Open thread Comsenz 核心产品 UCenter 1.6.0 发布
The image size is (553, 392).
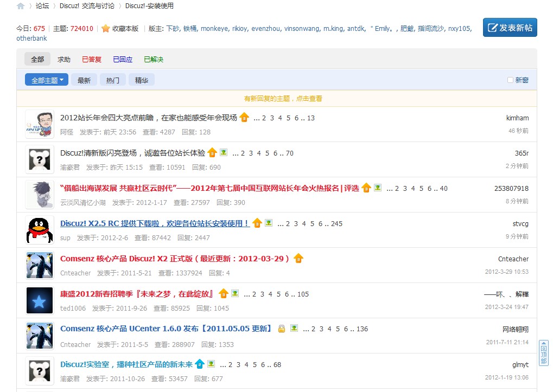166,329
